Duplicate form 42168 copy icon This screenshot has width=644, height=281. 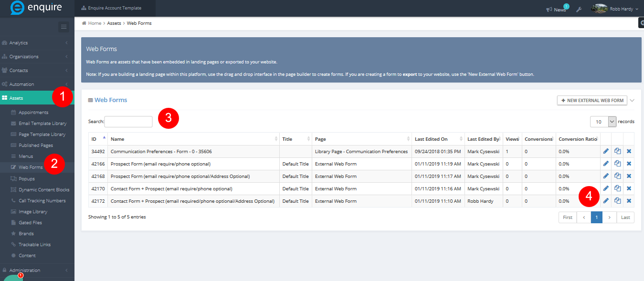click(x=618, y=176)
